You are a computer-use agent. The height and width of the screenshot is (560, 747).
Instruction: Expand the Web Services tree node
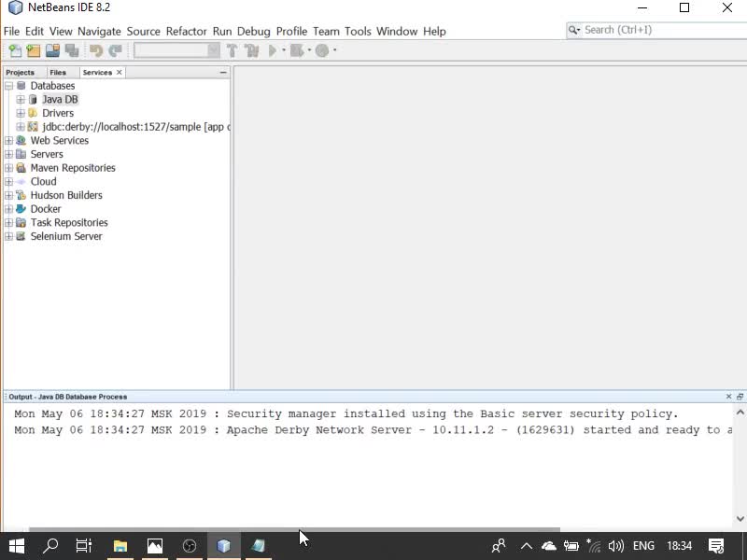click(x=8, y=141)
